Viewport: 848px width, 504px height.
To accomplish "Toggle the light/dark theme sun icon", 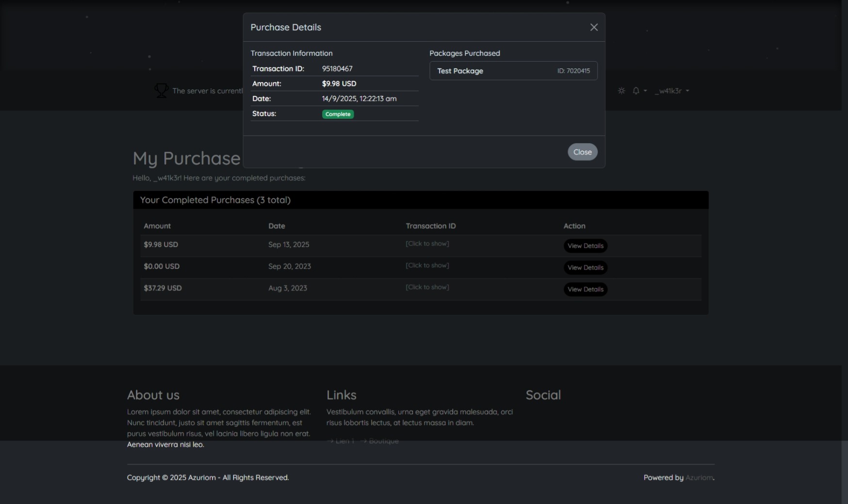I will click(x=621, y=91).
